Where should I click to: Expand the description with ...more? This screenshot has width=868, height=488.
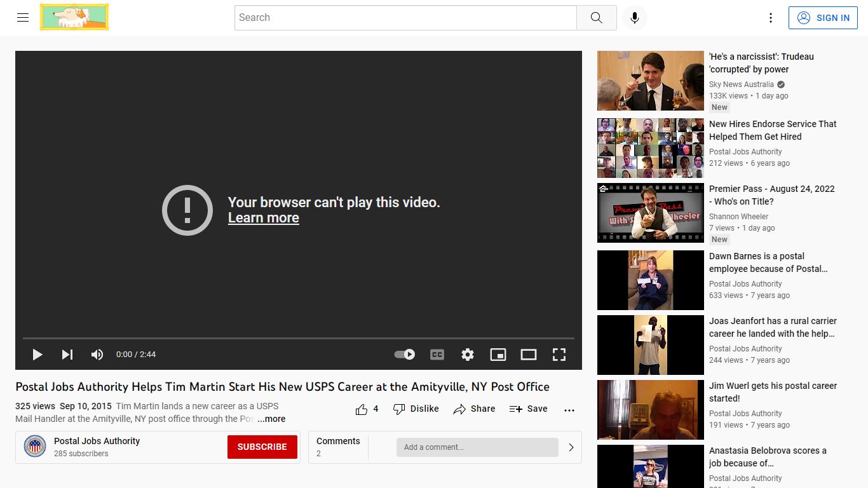271,419
